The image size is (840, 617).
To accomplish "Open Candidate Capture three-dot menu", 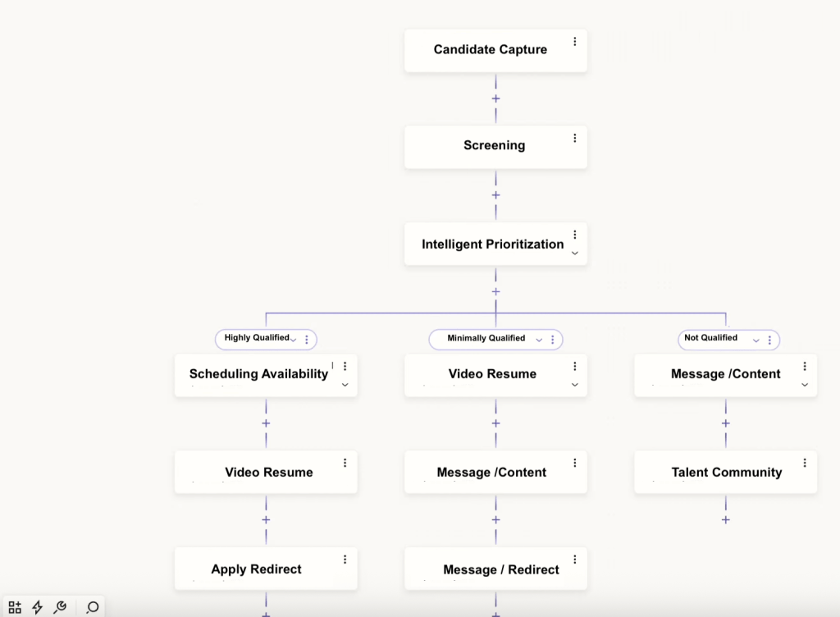I will (x=574, y=41).
